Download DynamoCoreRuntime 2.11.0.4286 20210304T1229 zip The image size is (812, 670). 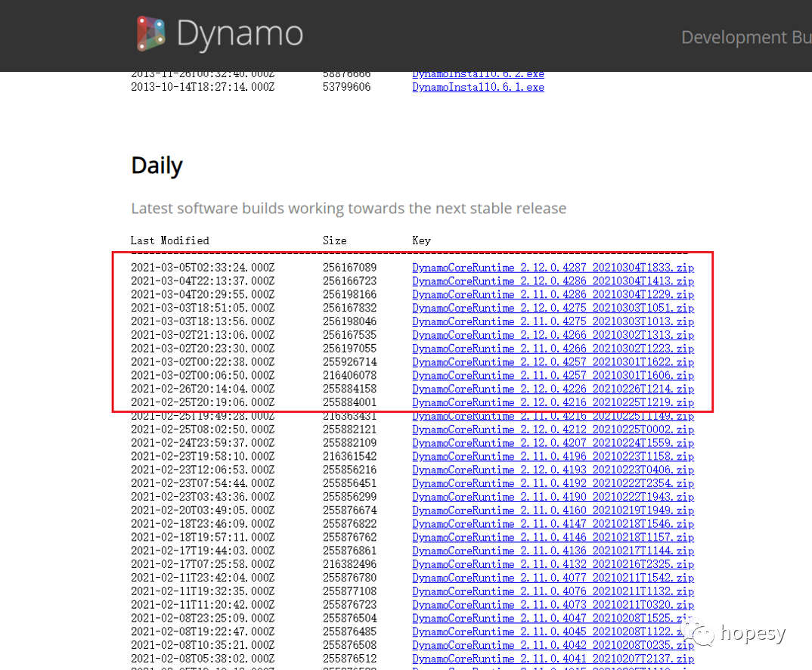click(553, 295)
